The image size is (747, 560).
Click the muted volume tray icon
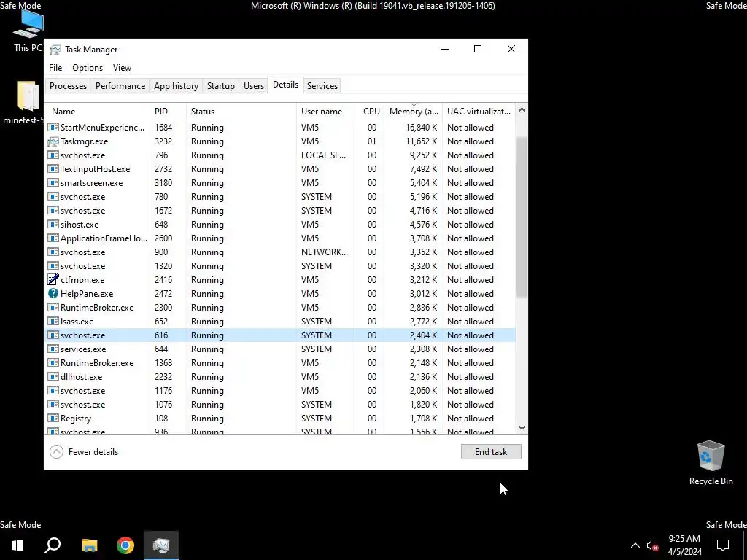click(653, 545)
